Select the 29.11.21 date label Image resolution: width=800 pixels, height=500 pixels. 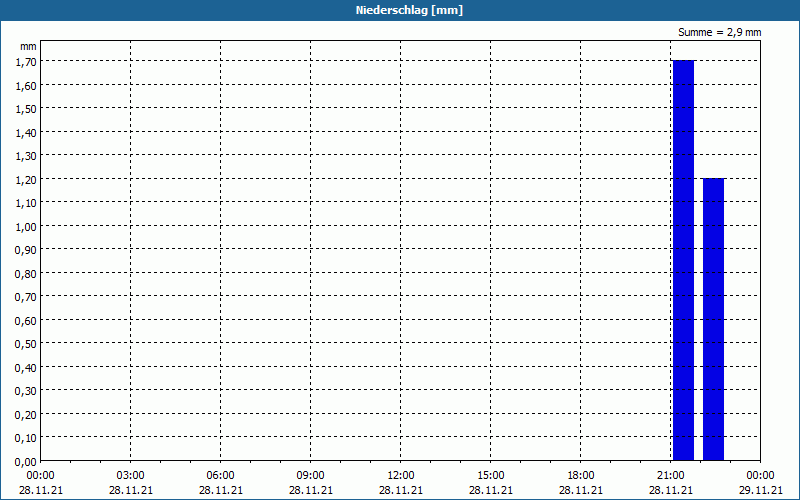[x=761, y=490]
